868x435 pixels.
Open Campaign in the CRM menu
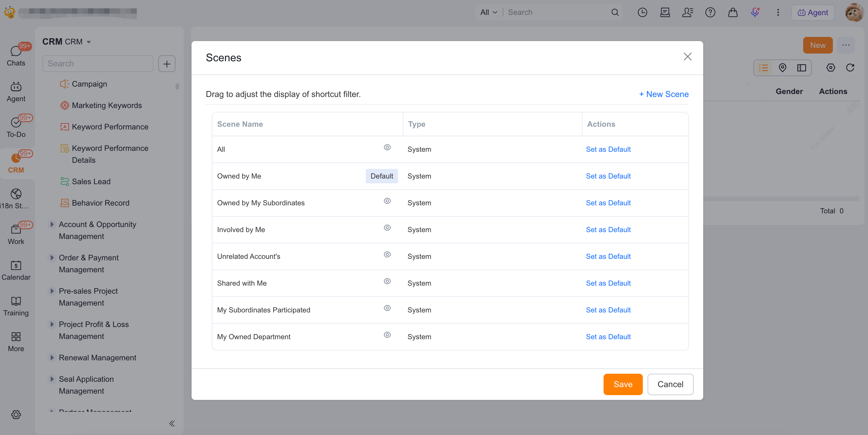click(84, 84)
